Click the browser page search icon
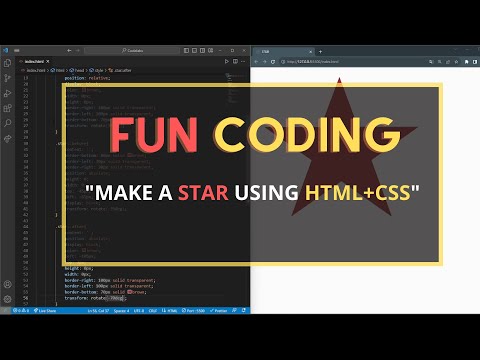 click(x=431, y=62)
